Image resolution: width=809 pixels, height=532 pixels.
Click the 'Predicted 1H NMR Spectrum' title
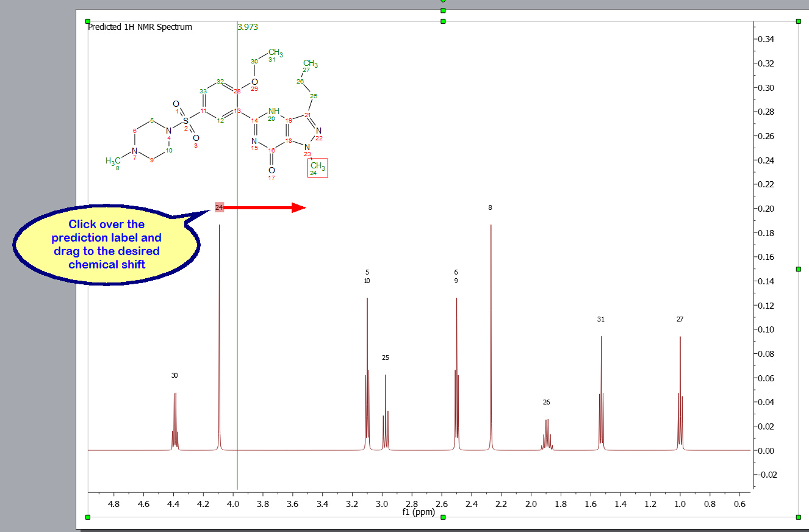point(140,27)
